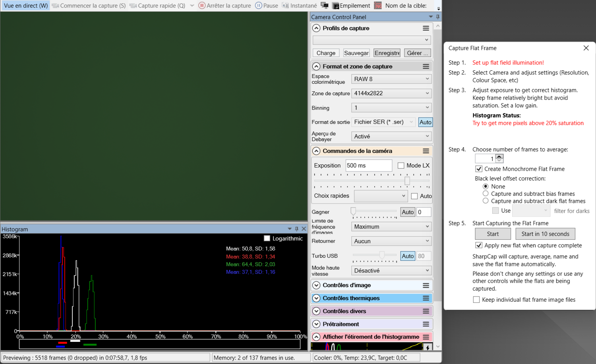Collapse the Format et zone de capture section

(316, 66)
